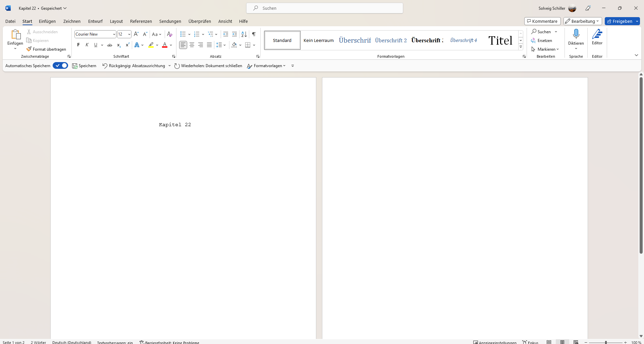Center-align the paragraph
Screen dimensions: 644x344
click(192, 45)
